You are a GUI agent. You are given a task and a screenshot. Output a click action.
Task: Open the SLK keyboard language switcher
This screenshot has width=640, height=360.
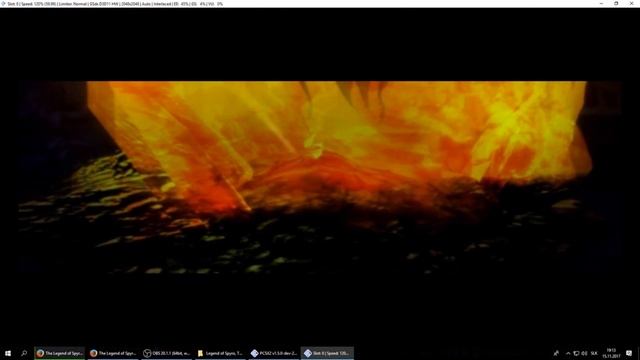pos(594,353)
